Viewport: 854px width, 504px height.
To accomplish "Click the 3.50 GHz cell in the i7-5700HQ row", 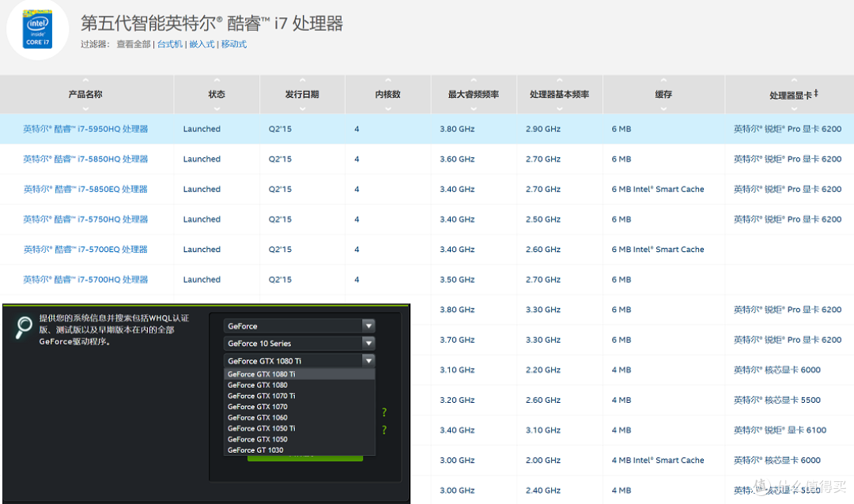I will point(458,280).
